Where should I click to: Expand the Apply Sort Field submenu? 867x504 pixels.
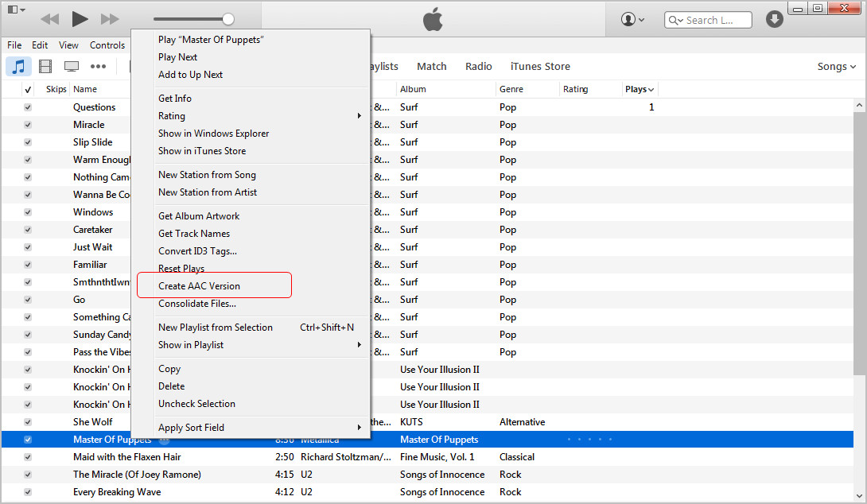[359, 428]
